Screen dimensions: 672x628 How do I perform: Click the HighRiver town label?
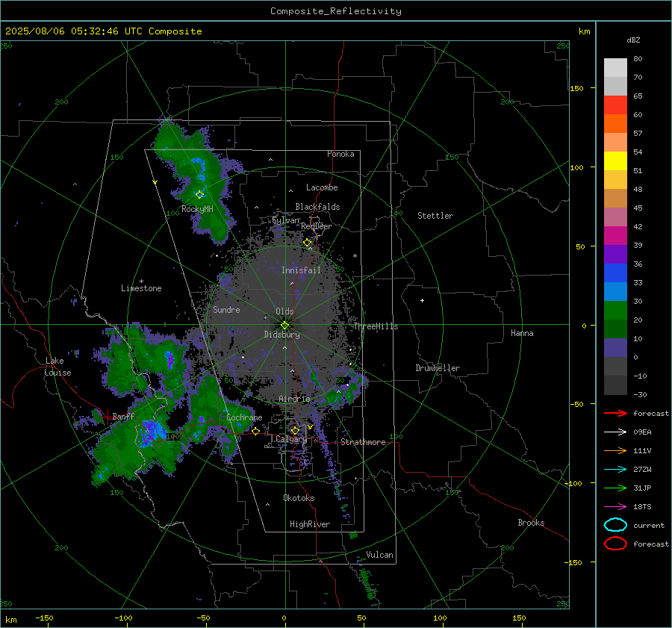click(x=310, y=524)
